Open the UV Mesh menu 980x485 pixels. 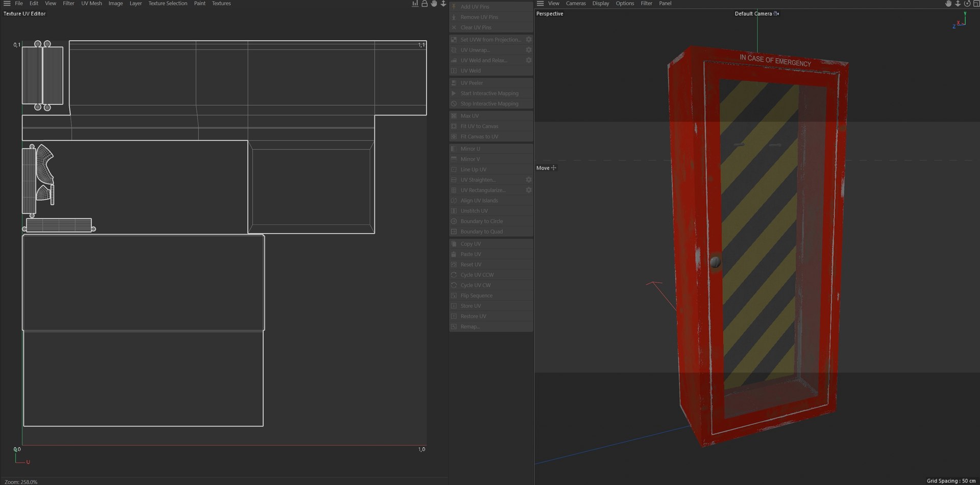coord(91,4)
